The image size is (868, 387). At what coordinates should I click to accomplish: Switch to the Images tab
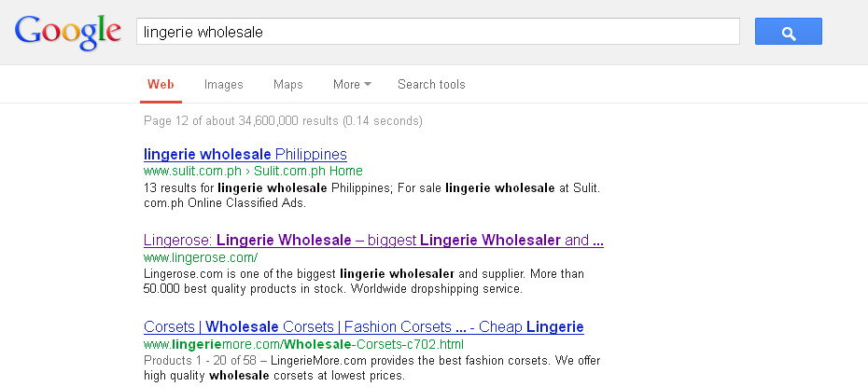coord(224,85)
